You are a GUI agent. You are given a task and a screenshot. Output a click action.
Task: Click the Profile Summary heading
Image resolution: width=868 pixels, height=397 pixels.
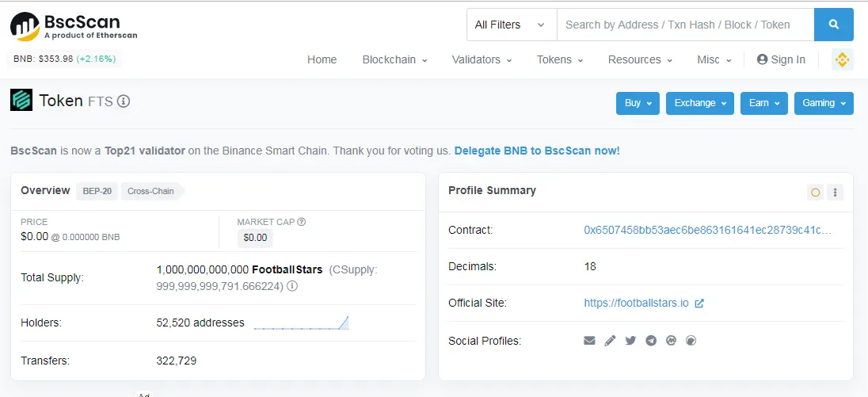[x=492, y=190]
